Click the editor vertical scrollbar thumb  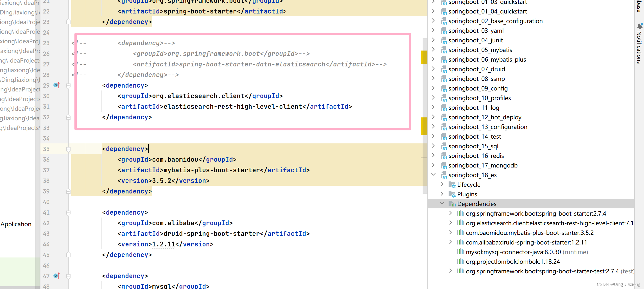click(x=425, y=116)
